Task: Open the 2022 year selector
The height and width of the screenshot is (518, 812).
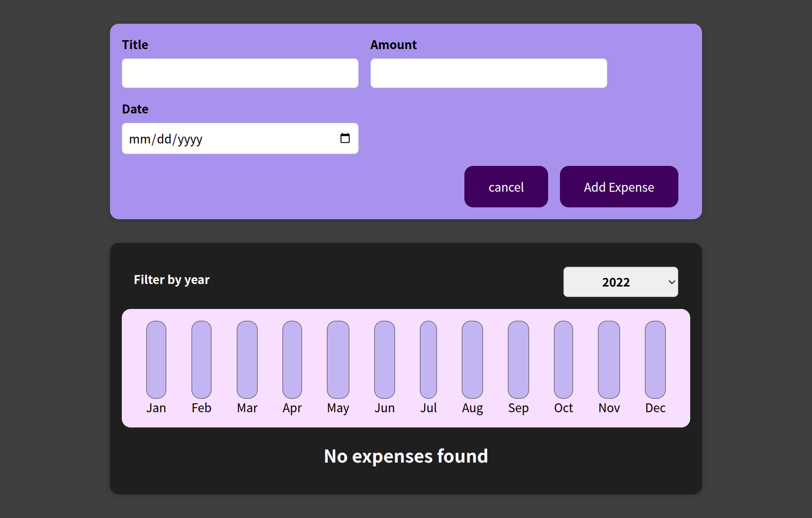Action: [620, 282]
